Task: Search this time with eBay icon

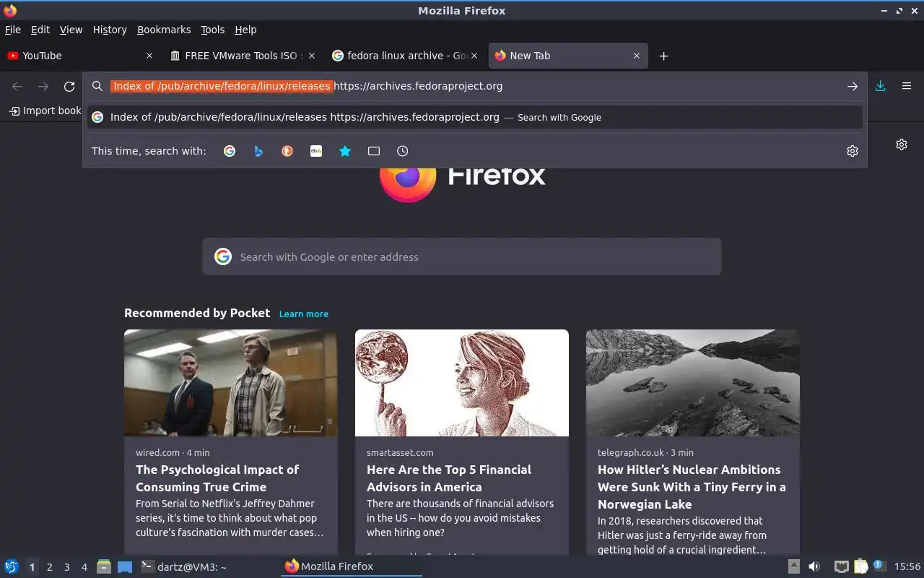Action: [316, 151]
